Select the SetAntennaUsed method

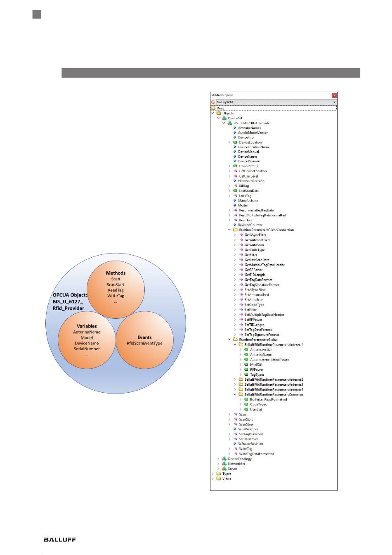tap(257, 295)
